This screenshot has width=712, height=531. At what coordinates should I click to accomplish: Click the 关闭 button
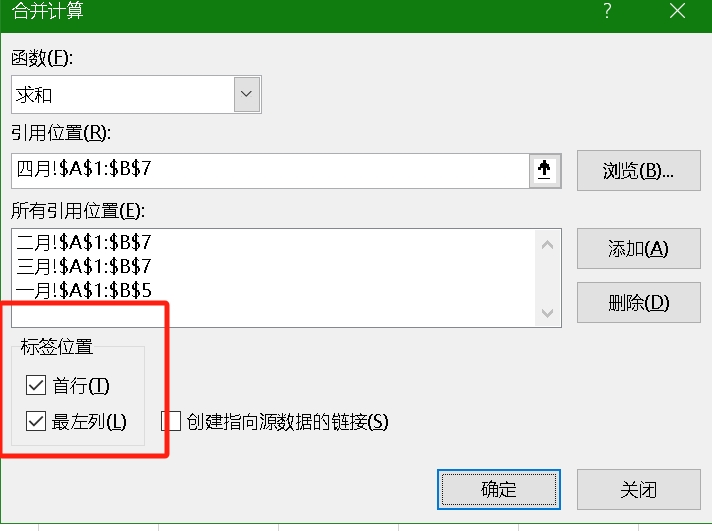[x=638, y=489]
